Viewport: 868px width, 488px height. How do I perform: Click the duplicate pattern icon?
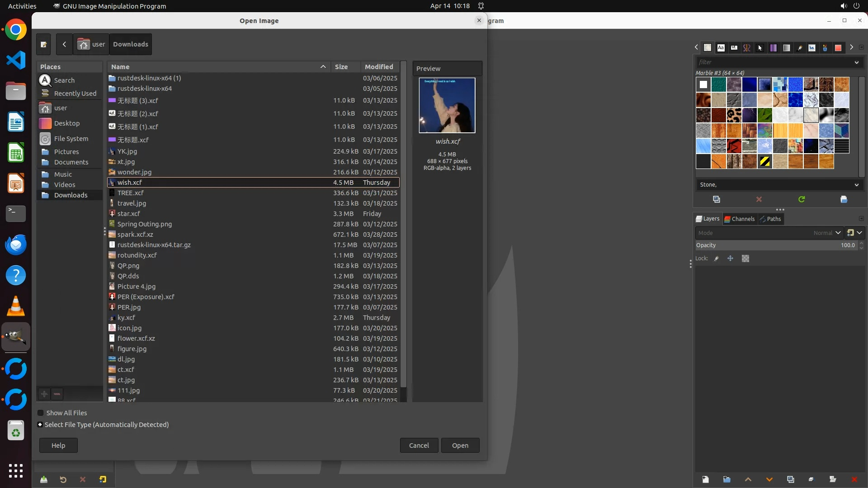point(717,199)
